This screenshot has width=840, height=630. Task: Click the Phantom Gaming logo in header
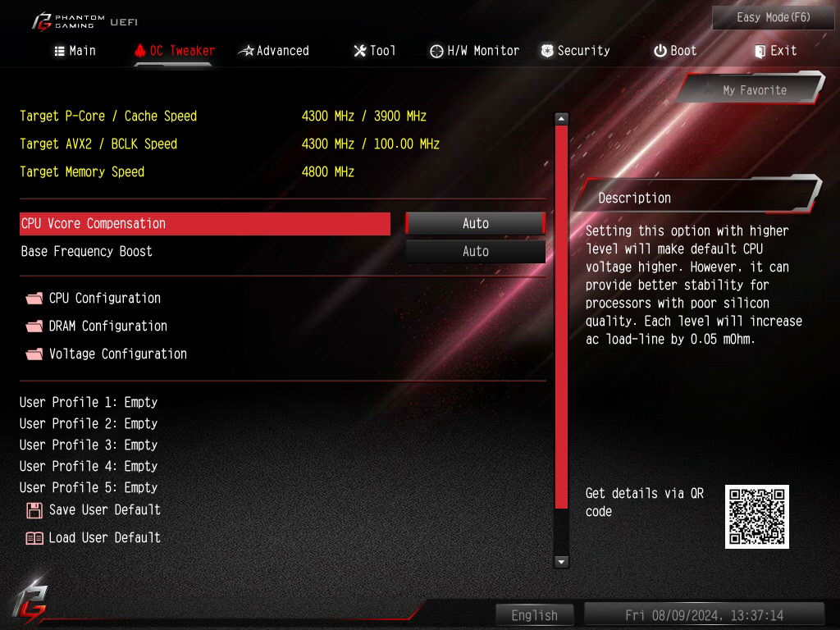70,22
